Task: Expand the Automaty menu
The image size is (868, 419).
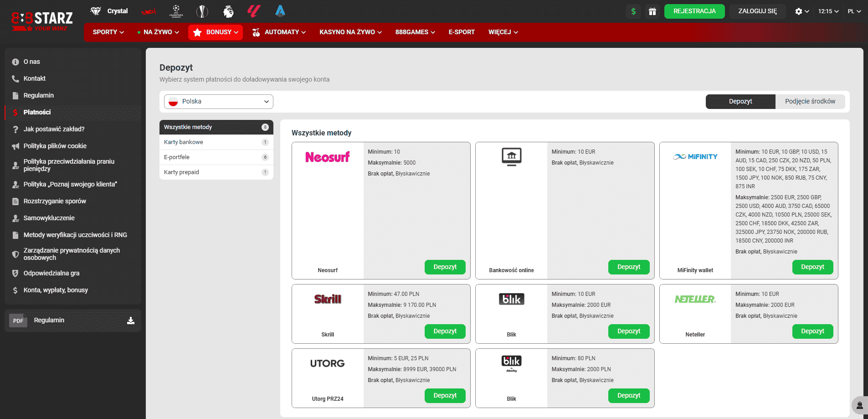Action: (x=279, y=32)
